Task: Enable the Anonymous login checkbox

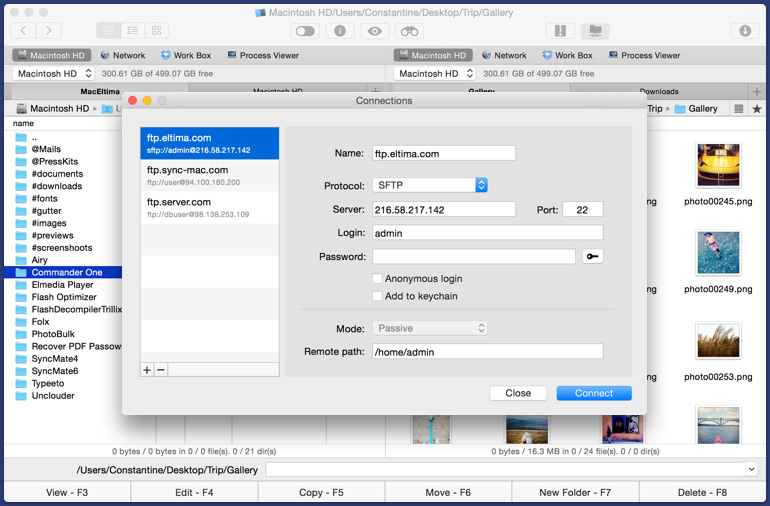Action: point(377,279)
